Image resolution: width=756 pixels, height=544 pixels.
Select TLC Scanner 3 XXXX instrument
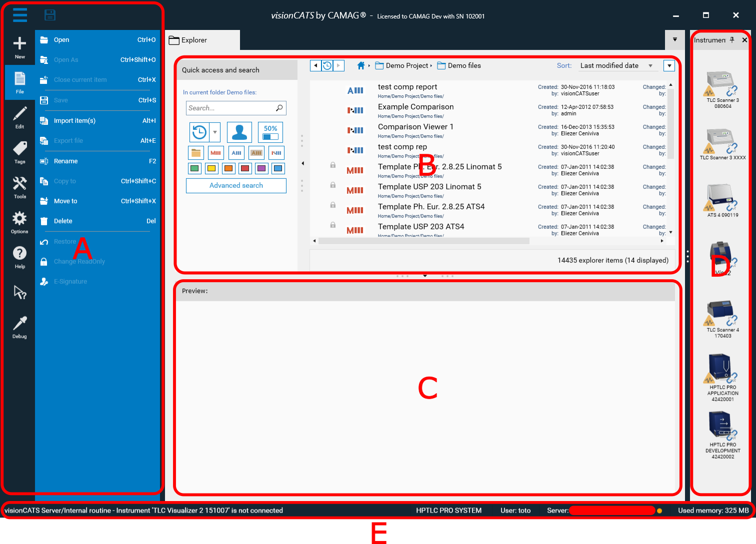pyautogui.click(x=722, y=145)
